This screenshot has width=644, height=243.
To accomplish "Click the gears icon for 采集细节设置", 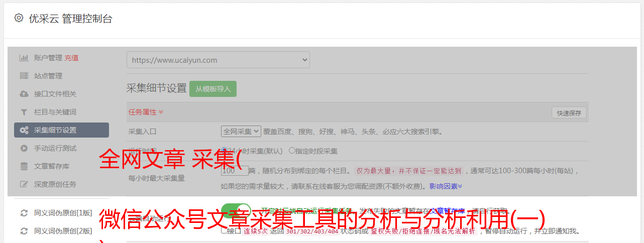I will pyautogui.click(x=24, y=130).
